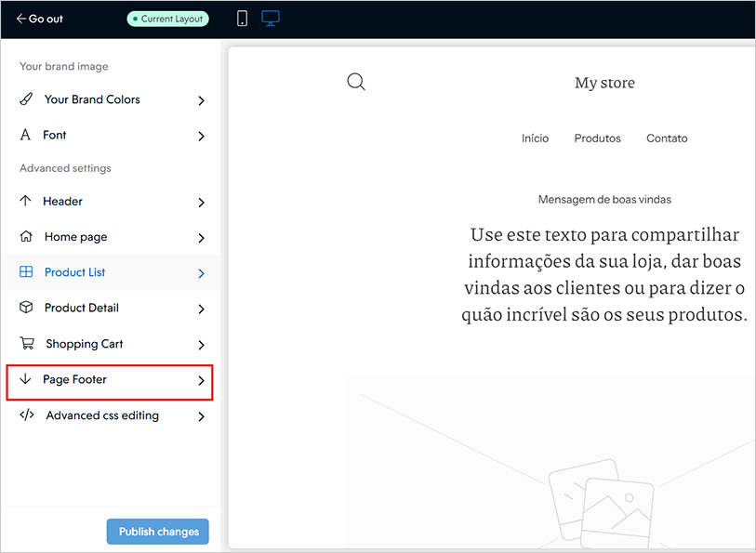The image size is (756, 553).
Task: Expand Page Footer with its chevron arrow
Action: coord(201,381)
